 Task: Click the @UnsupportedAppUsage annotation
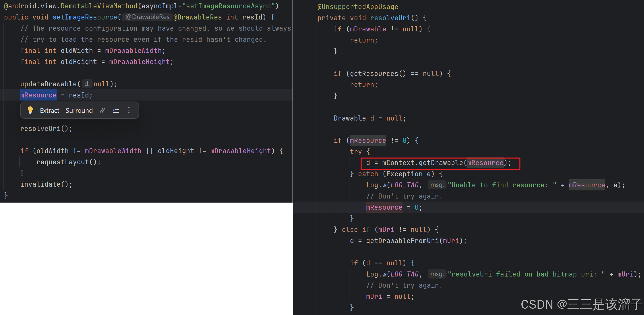click(x=358, y=7)
